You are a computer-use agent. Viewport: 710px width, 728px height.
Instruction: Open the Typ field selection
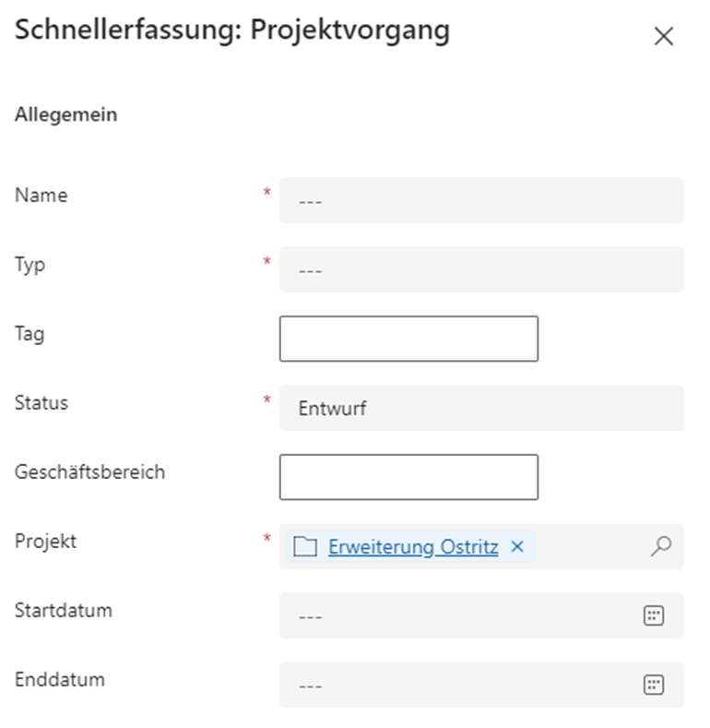click(x=480, y=269)
